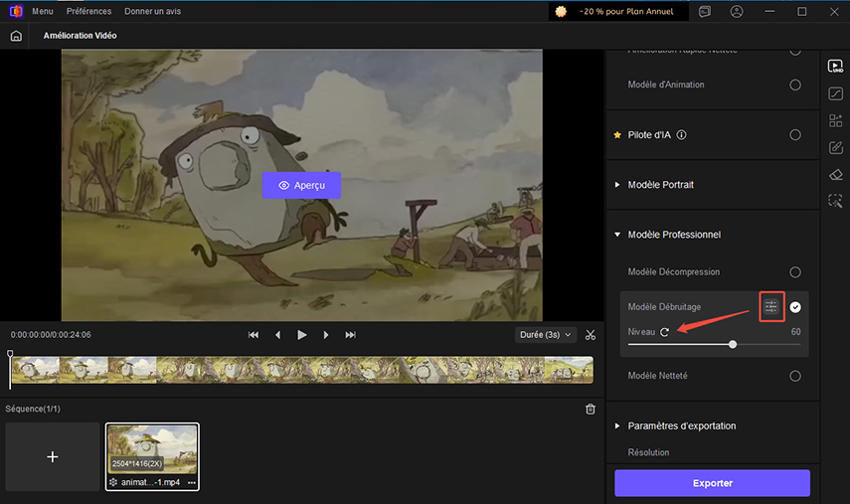Open the Préférences menu

coord(89,12)
